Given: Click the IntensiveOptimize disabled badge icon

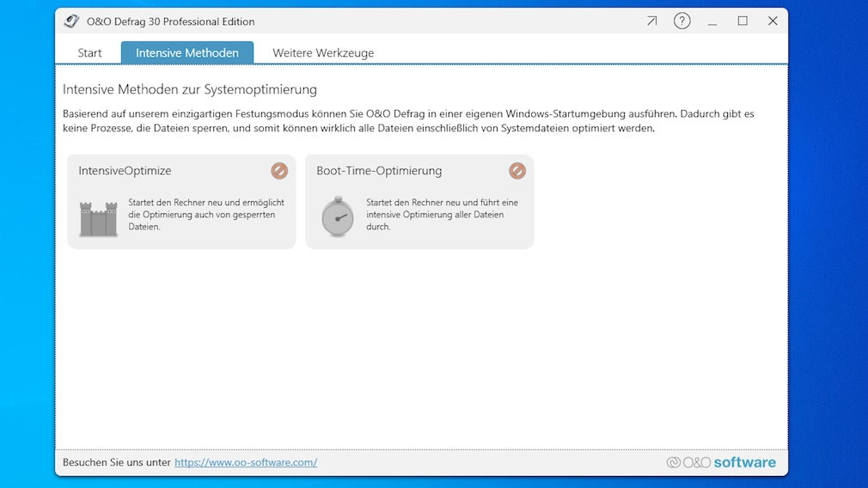Looking at the screenshot, I should 279,170.
